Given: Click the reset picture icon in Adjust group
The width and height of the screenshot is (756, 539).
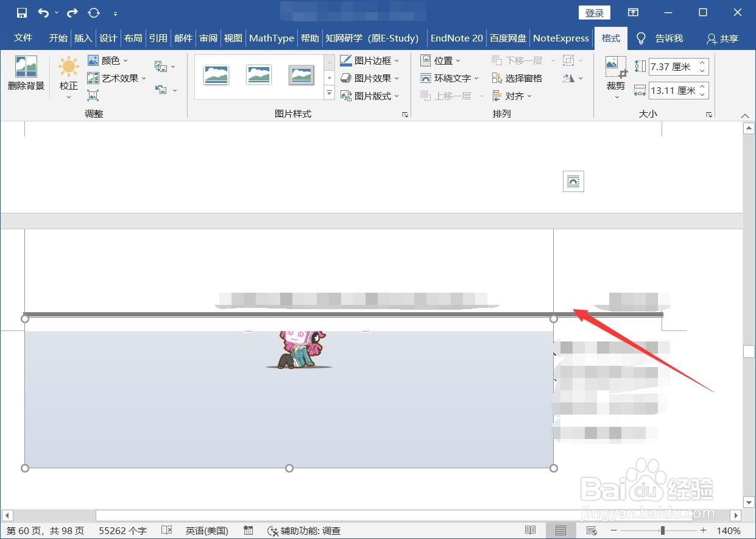Looking at the screenshot, I should click(161, 90).
